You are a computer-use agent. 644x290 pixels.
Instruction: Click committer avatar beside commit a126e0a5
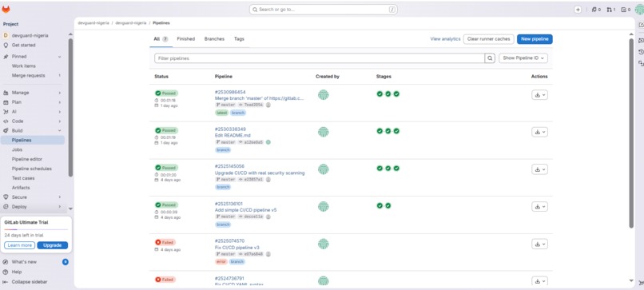(x=268, y=142)
